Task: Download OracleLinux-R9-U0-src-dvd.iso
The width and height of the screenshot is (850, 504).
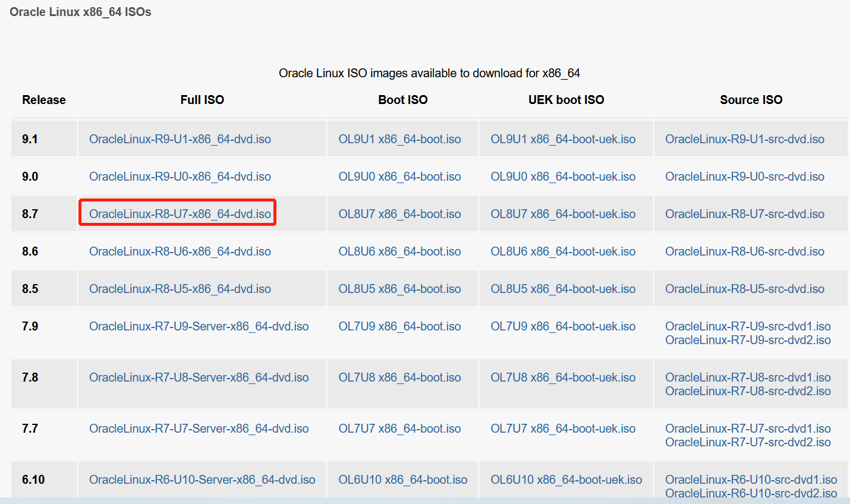Action: 745,177
